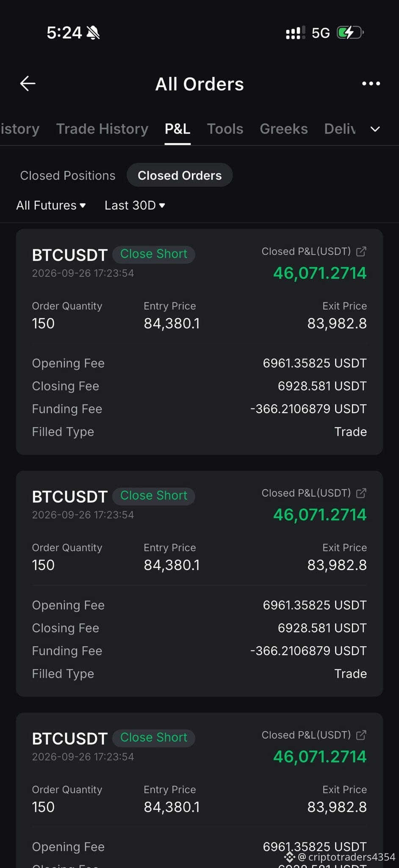This screenshot has width=399, height=868.
Task: Tap share icon on first Closed P&L
Action: (361, 251)
